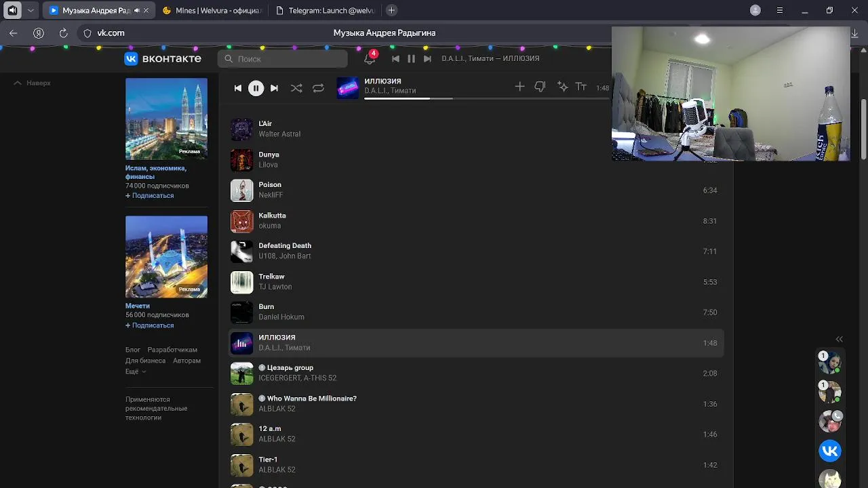
Task: Open third chat avatar with phone badge
Action: 830,421
